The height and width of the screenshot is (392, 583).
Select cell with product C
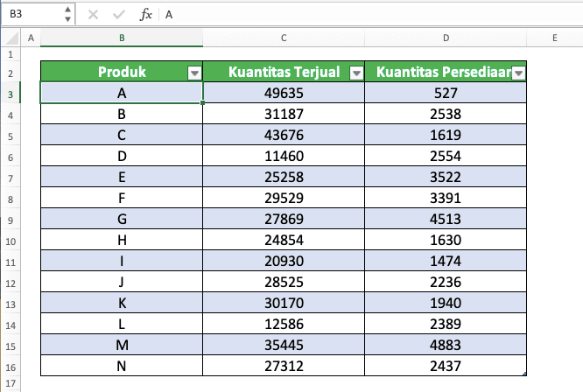[x=122, y=135]
